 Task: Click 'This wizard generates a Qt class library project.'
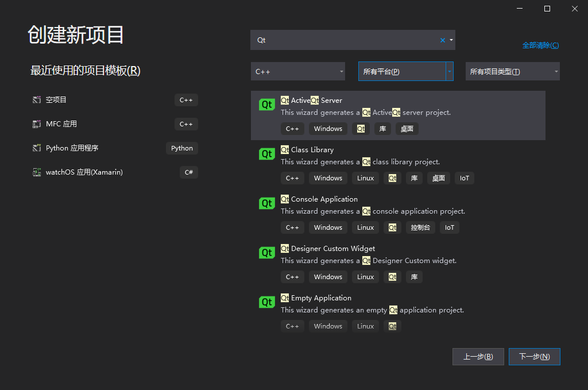pos(360,162)
